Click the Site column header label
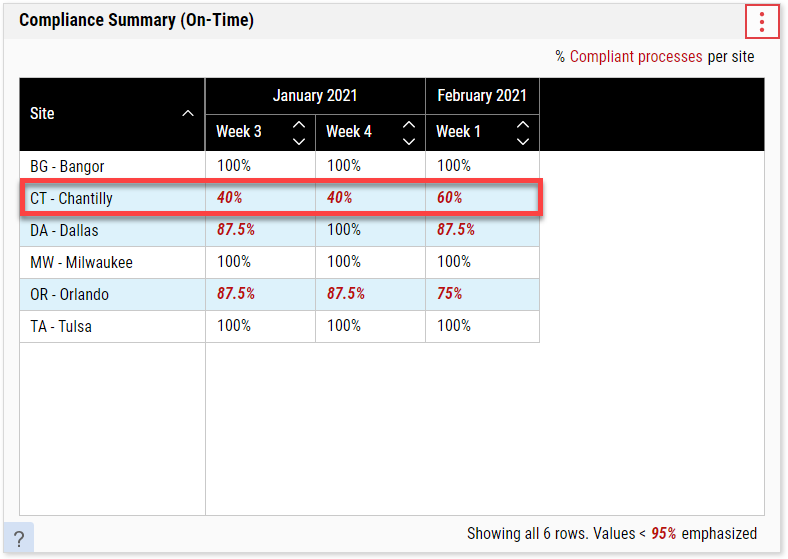This screenshot has width=788, height=559. (x=43, y=114)
